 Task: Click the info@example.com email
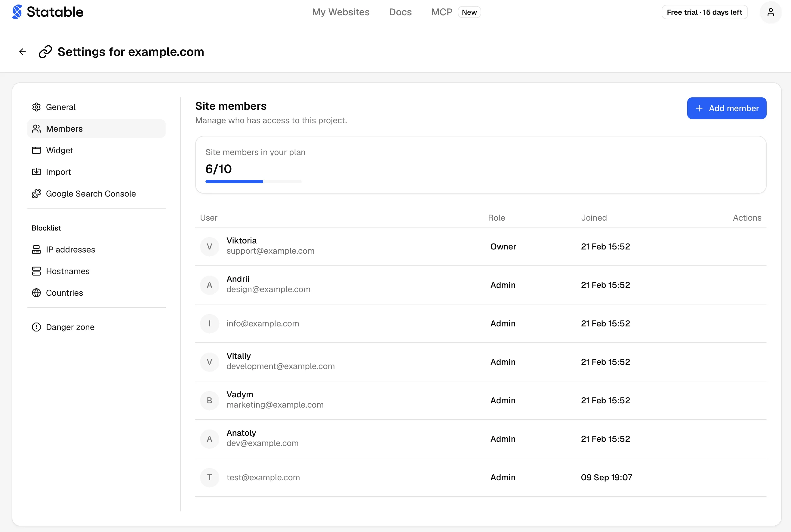click(x=263, y=324)
